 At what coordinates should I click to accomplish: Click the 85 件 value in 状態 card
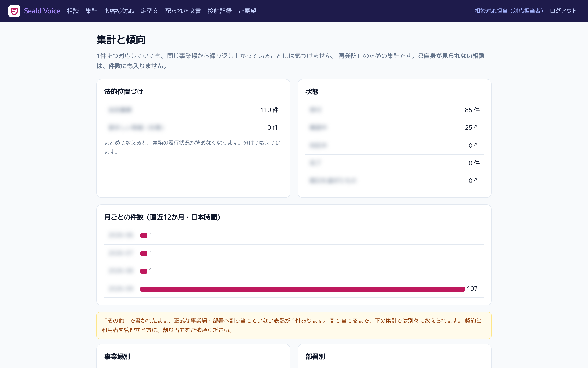coord(472,110)
